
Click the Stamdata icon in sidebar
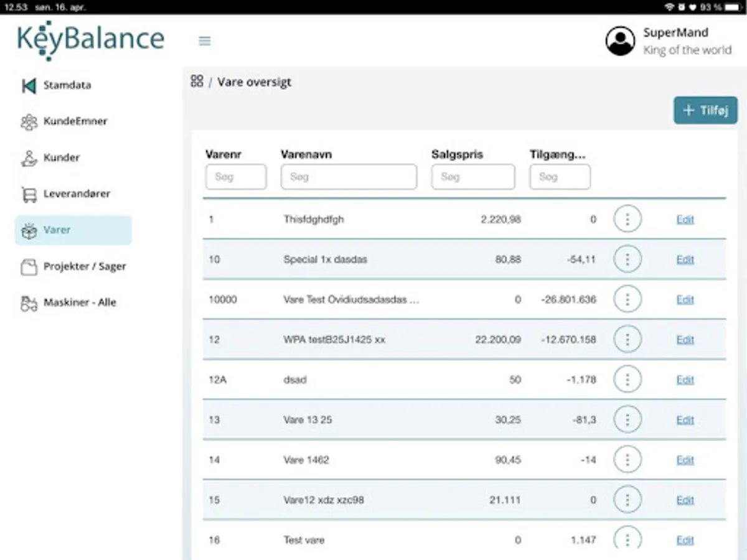click(x=29, y=86)
